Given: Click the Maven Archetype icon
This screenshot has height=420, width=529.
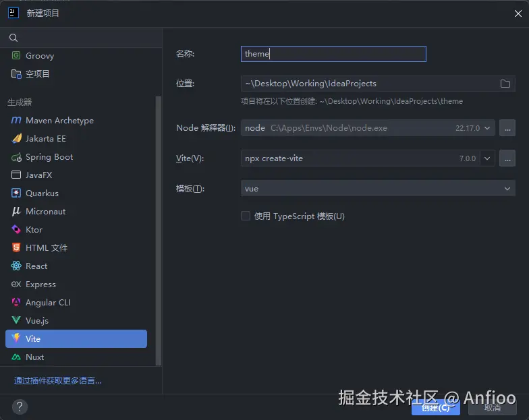Looking at the screenshot, I should coord(16,120).
